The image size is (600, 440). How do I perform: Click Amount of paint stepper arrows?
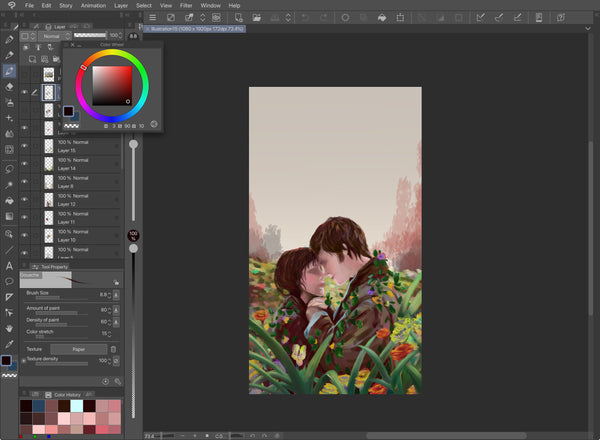[x=109, y=310]
